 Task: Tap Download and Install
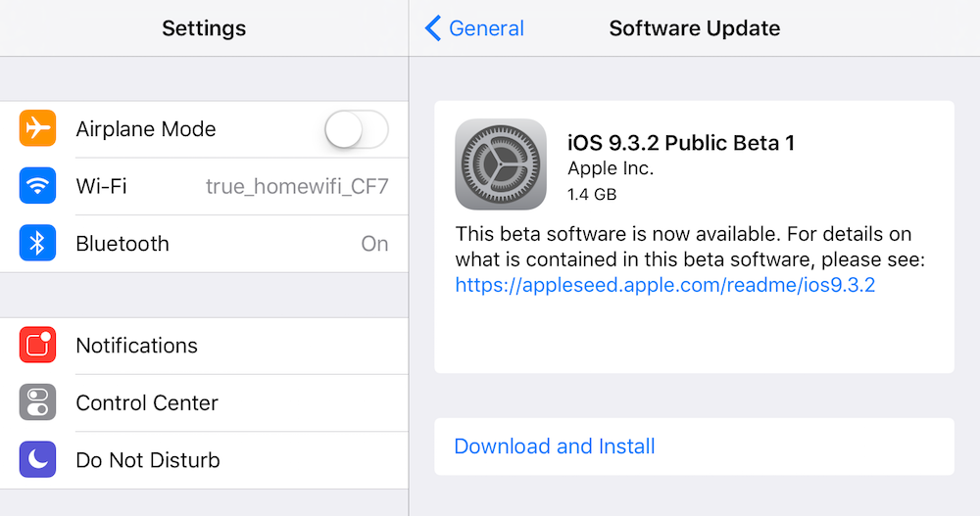coord(555,446)
